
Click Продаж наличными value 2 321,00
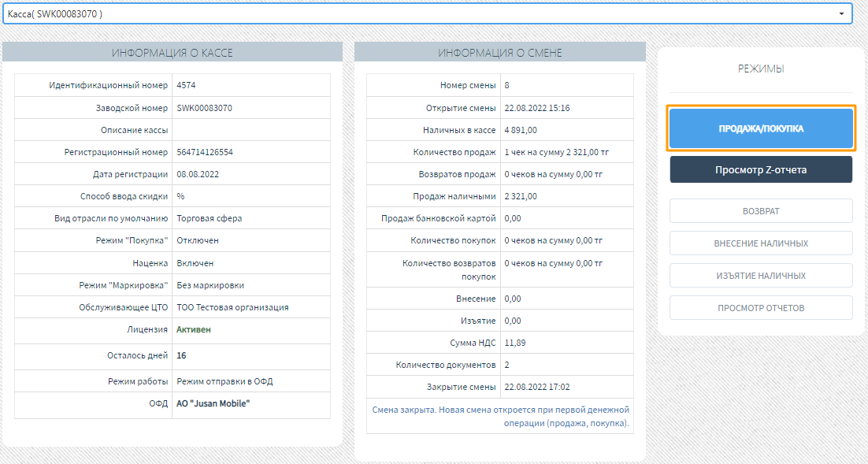point(521,196)
